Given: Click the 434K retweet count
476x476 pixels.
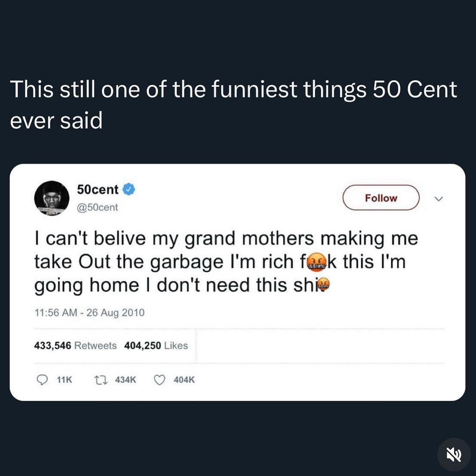Looking at the screenshot, I should [126, 380].
